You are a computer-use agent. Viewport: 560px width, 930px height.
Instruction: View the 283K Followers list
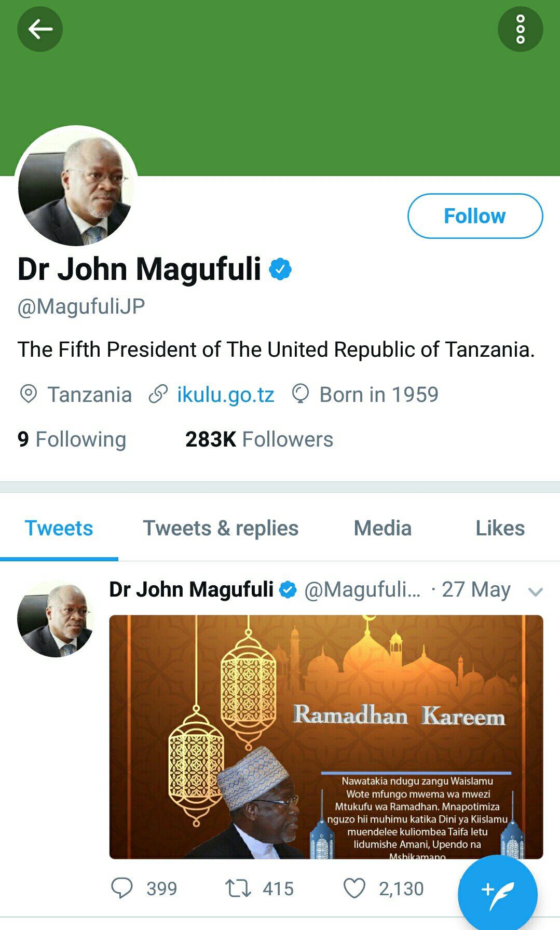coord(259,439)
